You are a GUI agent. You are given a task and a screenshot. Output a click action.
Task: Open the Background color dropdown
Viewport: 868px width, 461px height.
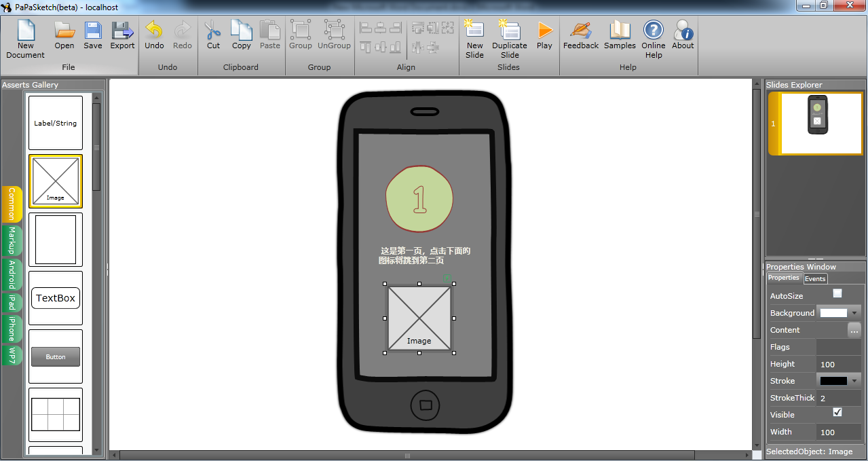point(854,313)
